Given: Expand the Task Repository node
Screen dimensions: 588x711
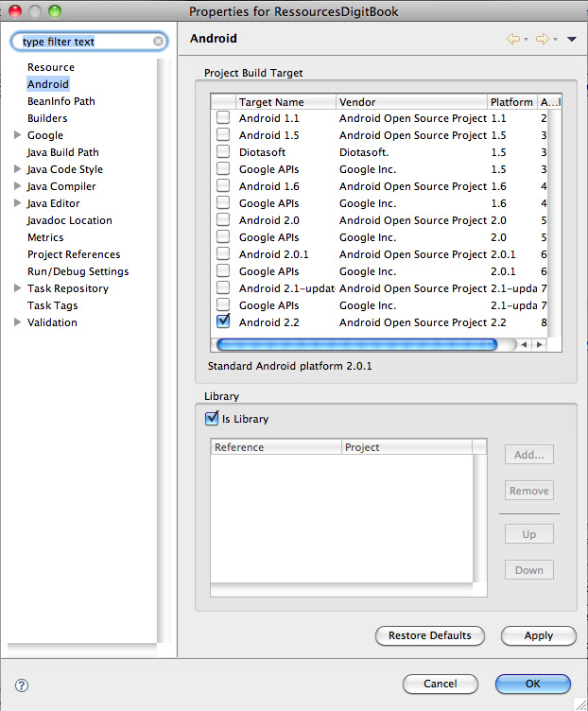Looking at the screenshot, I should point(18,288).
